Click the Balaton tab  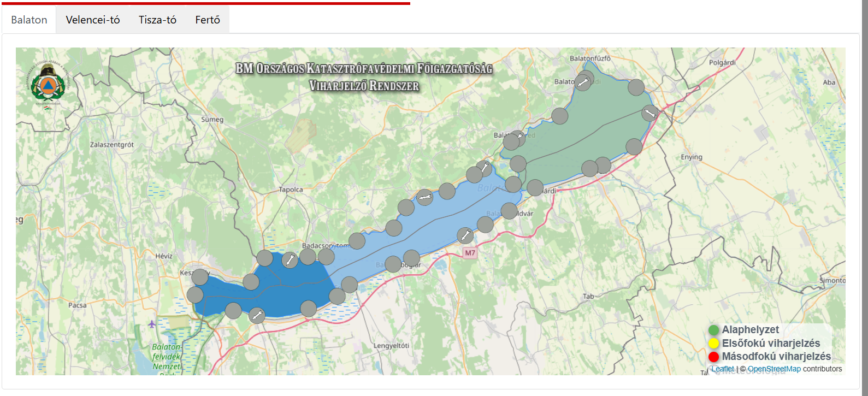(x=29, y=20)
